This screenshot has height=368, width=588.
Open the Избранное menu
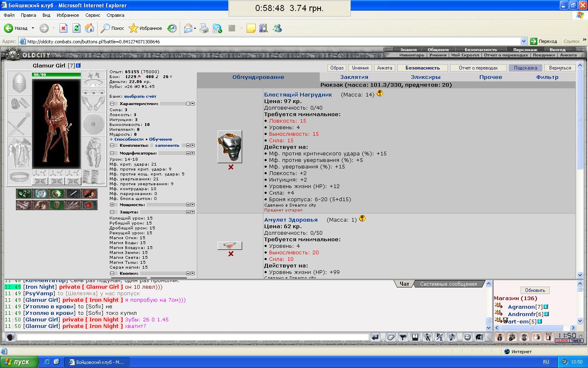tap(68, 15)
